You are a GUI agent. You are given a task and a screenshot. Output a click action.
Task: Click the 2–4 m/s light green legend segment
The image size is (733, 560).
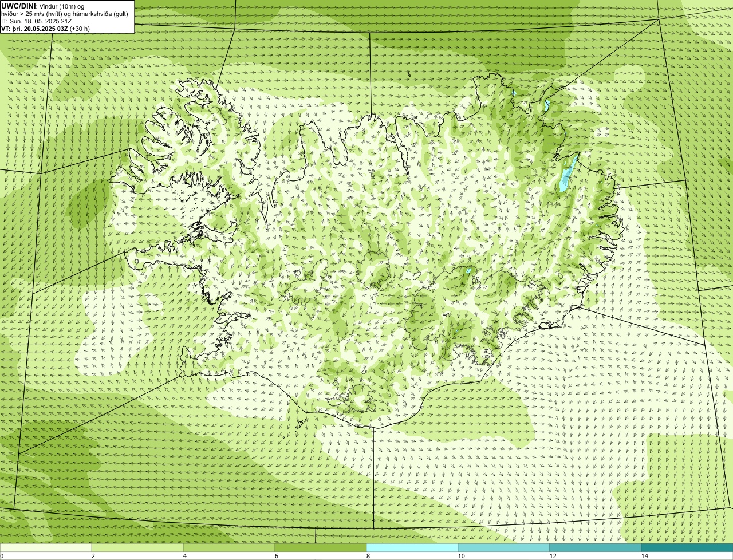click(x=137, y=547)
